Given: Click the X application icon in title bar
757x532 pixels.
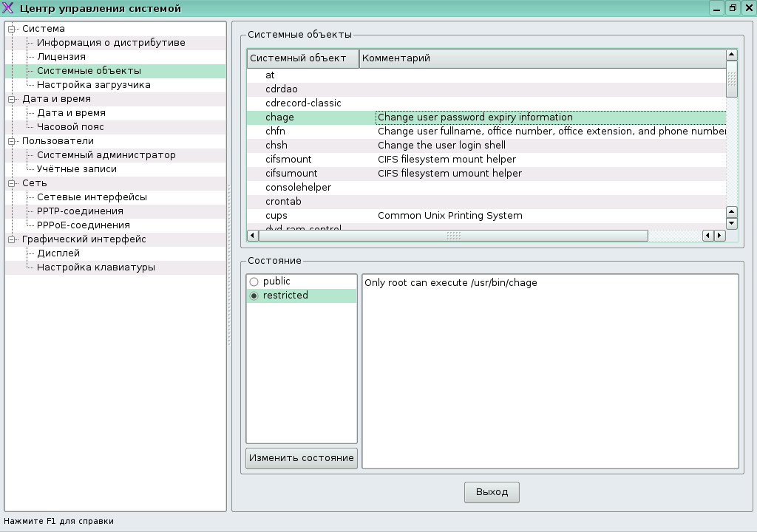Looking at the screenshot, I should pos(9,8).
